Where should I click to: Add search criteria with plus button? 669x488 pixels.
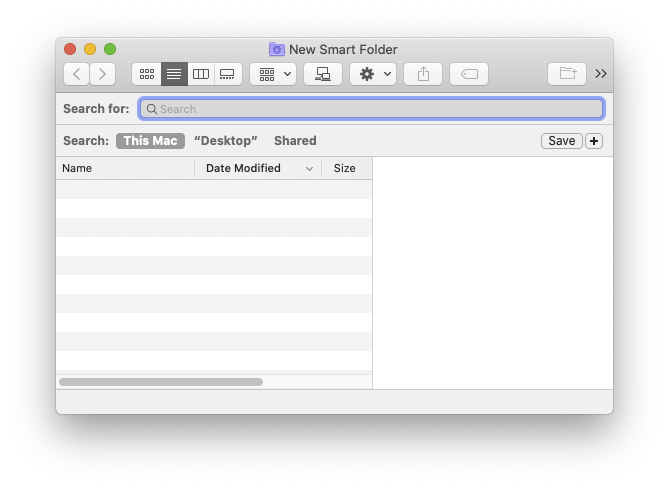point(594,141)
